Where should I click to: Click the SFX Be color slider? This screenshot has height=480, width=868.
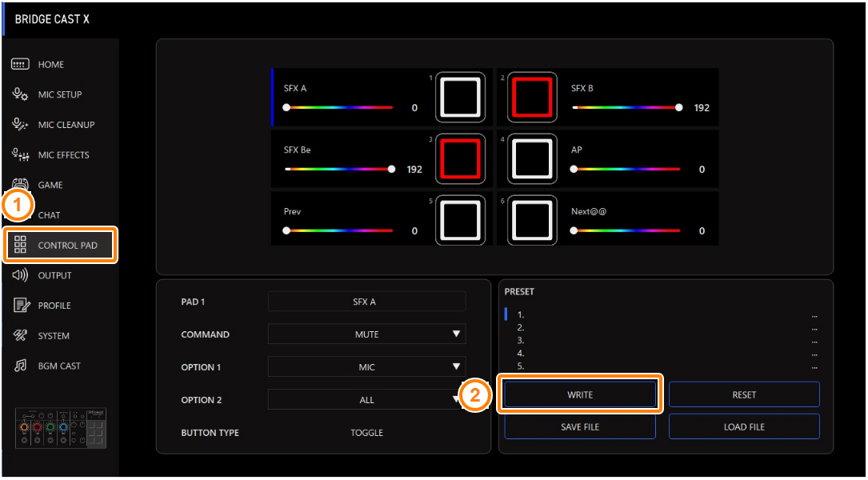coord(339,169)
